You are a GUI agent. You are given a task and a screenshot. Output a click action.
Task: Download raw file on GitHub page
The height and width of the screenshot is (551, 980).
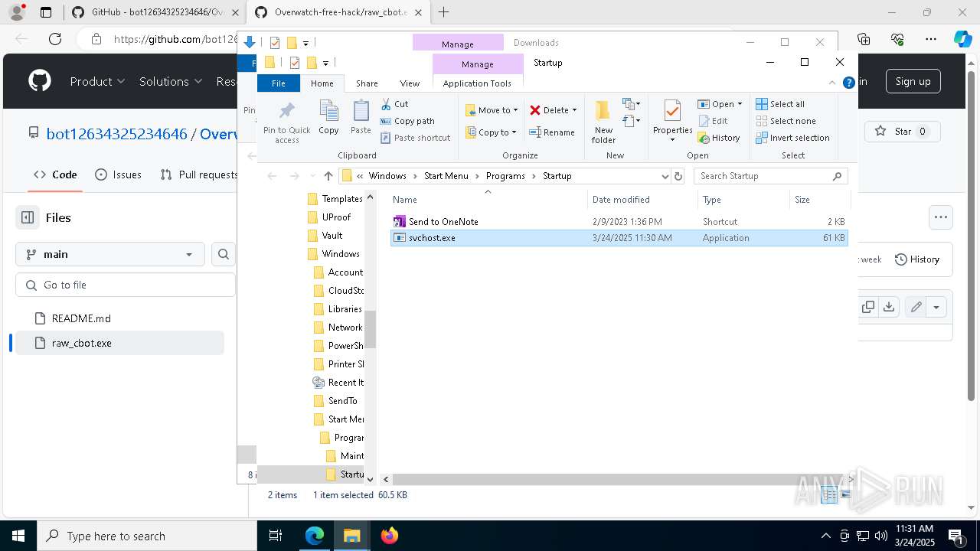click(888, 307)
